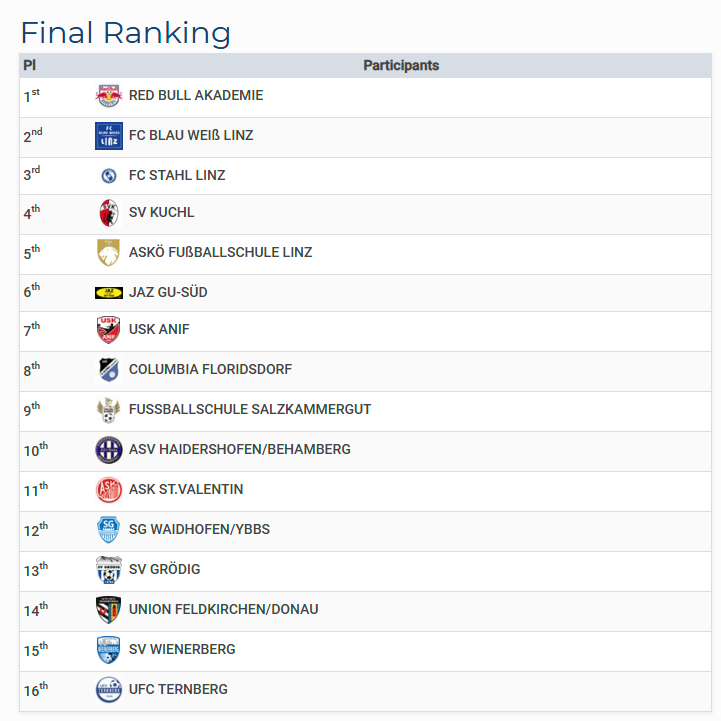Click the 1st place rank cell
The height and width of the screenshot is (721, 721).
coord(32,96)
